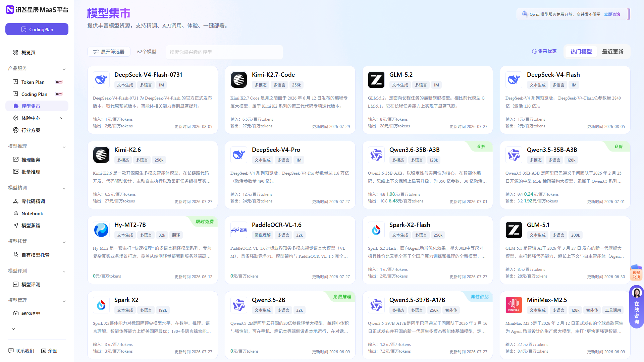Collapse the 模型管理 section
The width and height of the screenshot is (644, 362).
[64, 301]
